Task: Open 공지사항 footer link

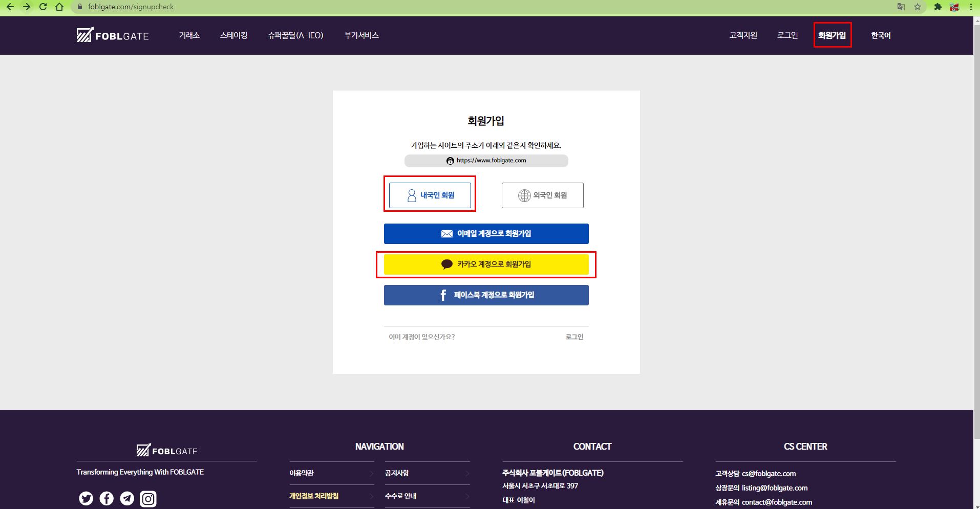Action: 397,473
